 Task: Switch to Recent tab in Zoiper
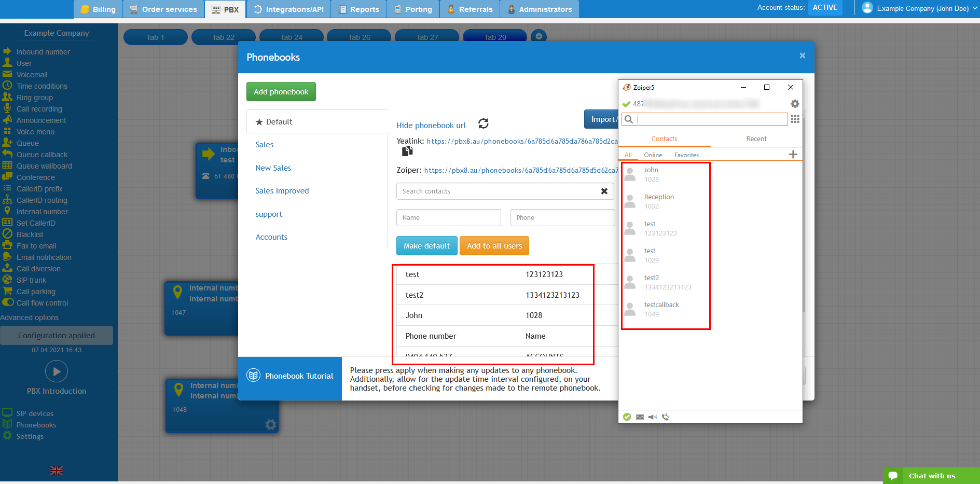pos(756,139)
